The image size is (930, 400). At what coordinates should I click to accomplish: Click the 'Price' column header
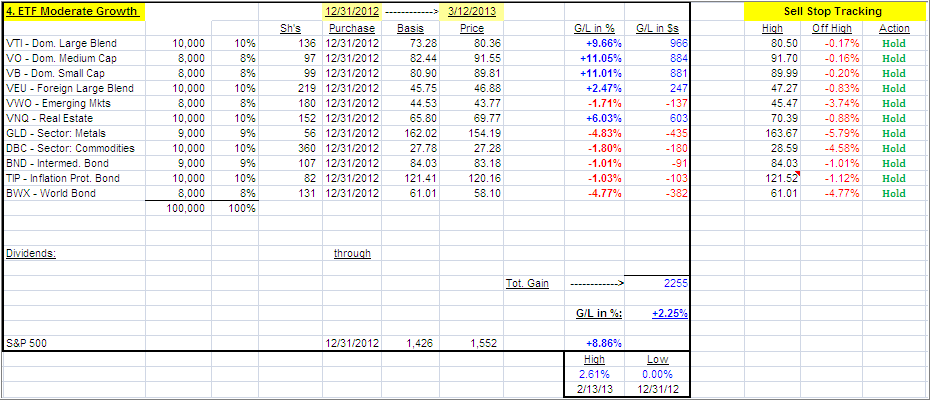[472, 28]
